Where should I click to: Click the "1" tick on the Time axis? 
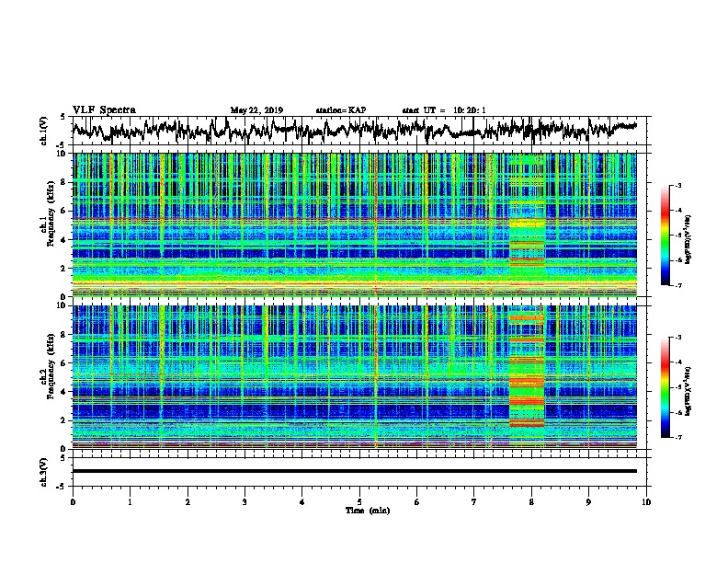coord(130,502)
